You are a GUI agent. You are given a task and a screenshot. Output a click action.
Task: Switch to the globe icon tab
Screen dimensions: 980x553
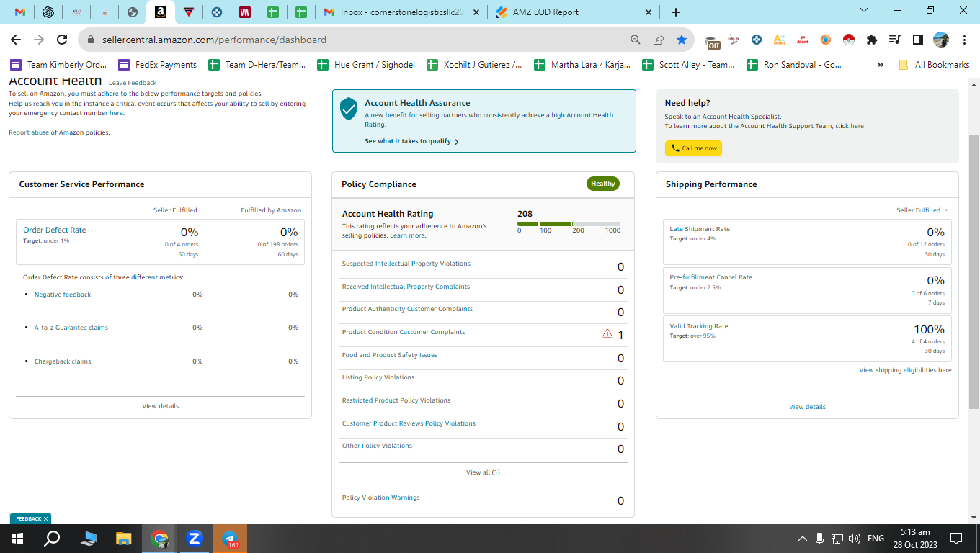132,12
